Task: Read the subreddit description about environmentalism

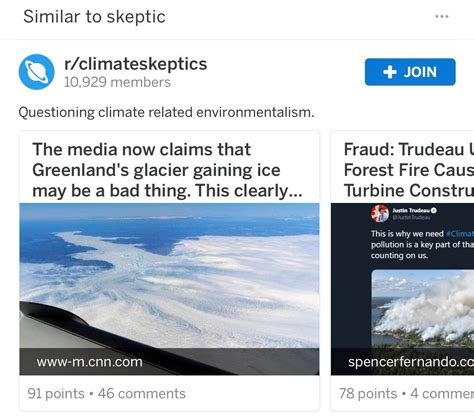Action: 166,112
